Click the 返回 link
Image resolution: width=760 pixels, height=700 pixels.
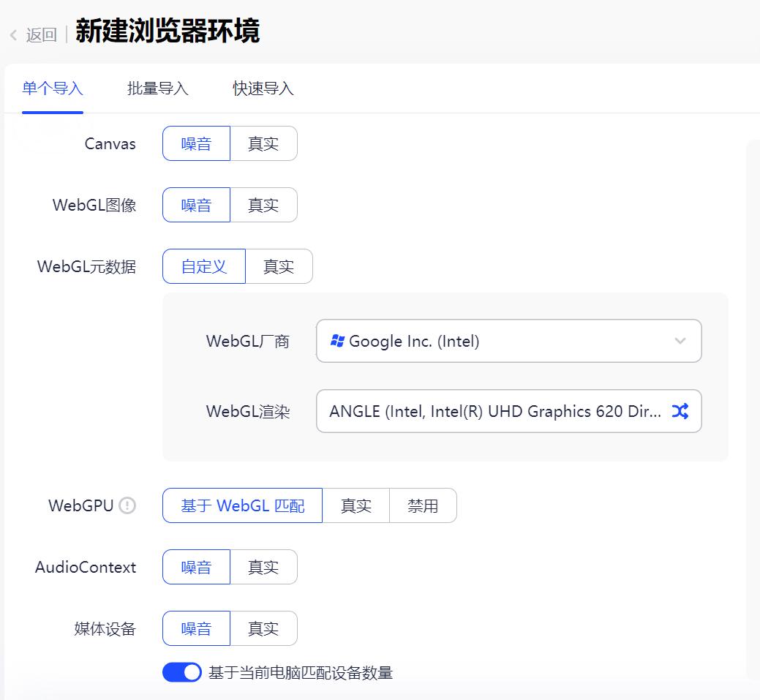pos(41,35)
